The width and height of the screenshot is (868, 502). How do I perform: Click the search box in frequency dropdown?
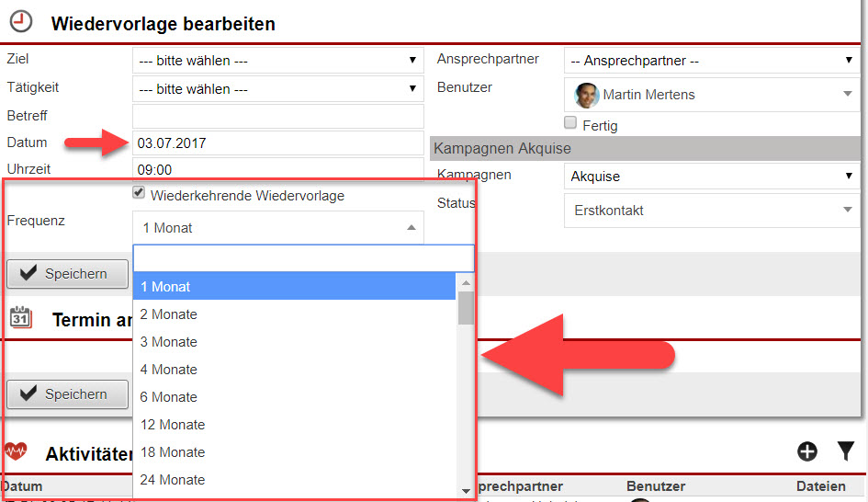point(303,258)
